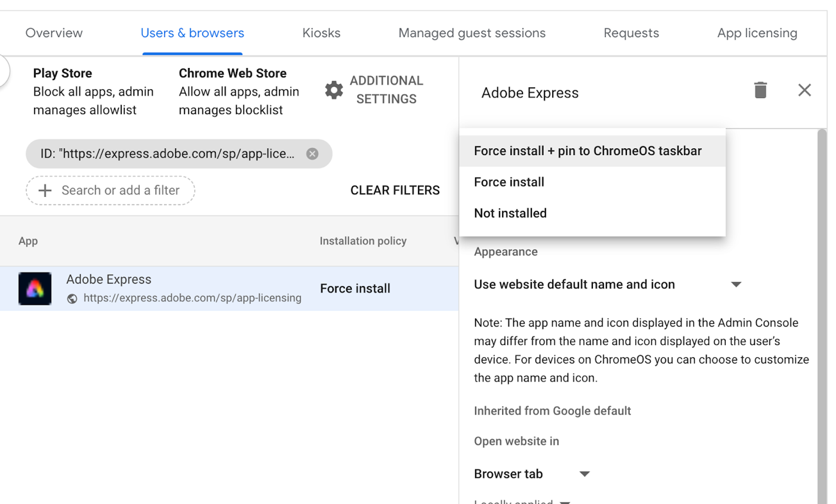
Task: Delete Adobe Express using the trash icon
Action: [x=760, y=90]
